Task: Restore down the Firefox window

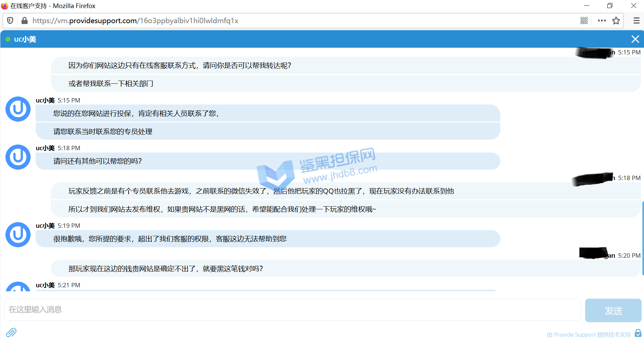Action: pyautogui.click(x=610, y=6)
